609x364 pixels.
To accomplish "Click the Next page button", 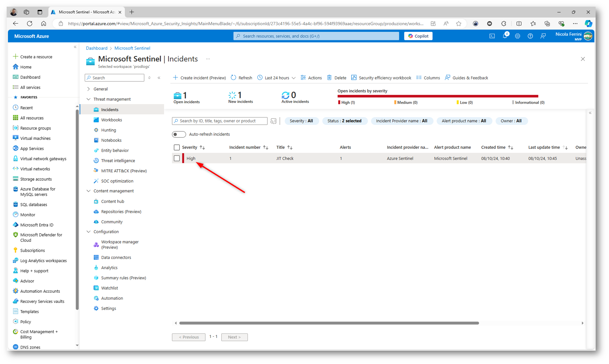I will click(234, 337).
